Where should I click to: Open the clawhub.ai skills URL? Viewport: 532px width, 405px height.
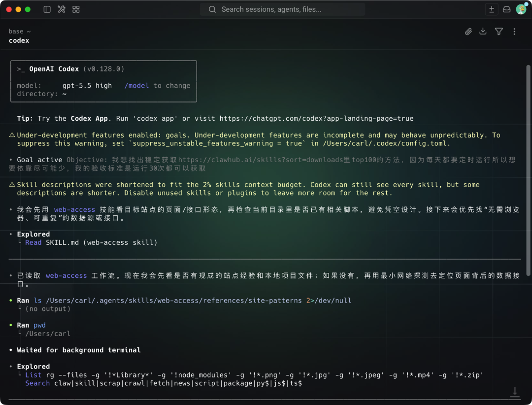click(260, 160)
